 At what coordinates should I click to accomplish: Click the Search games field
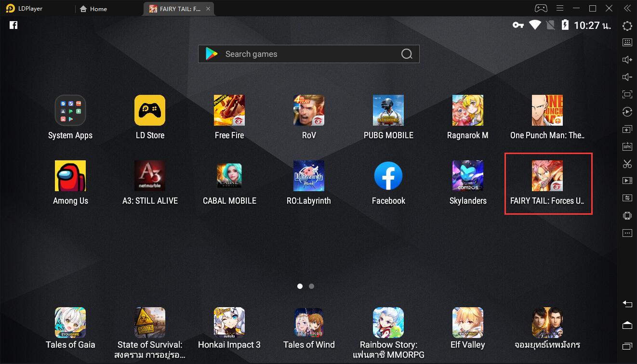pyautogui.click(x=309, y=54)
